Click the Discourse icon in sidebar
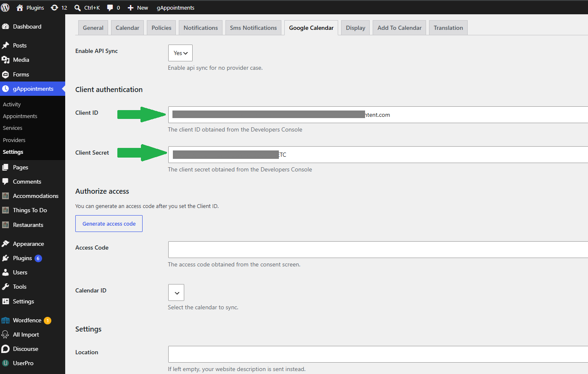 5,349
